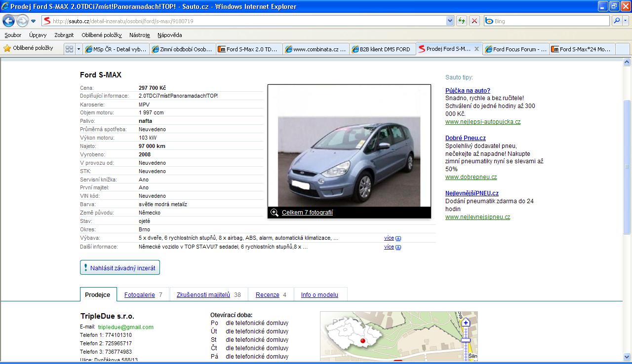
Task: Expand the search provider dropdown arrow
Action: tap(626, 21)
